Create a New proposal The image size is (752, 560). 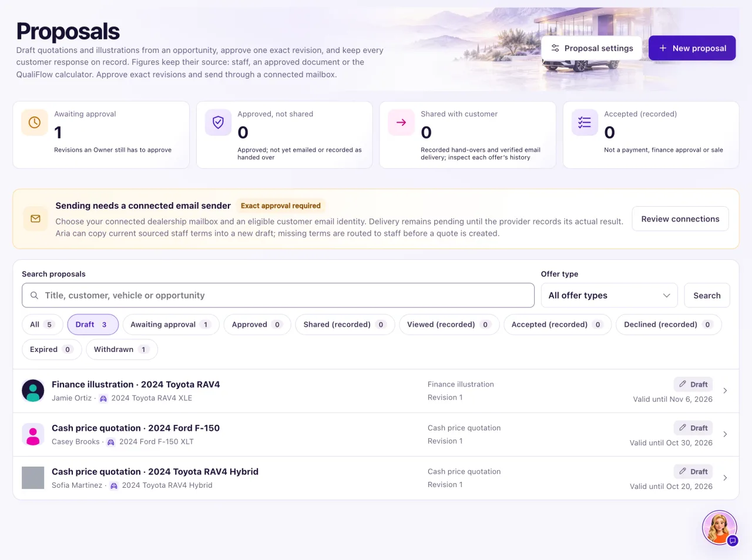[x=692, y=48]
